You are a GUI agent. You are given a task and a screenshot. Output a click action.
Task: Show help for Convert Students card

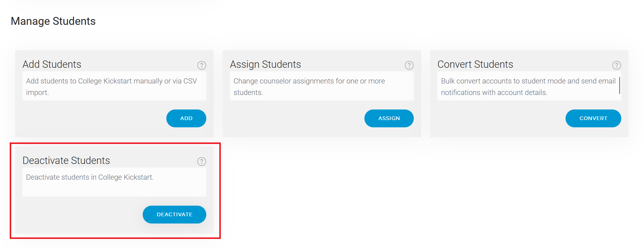(617, 65)
